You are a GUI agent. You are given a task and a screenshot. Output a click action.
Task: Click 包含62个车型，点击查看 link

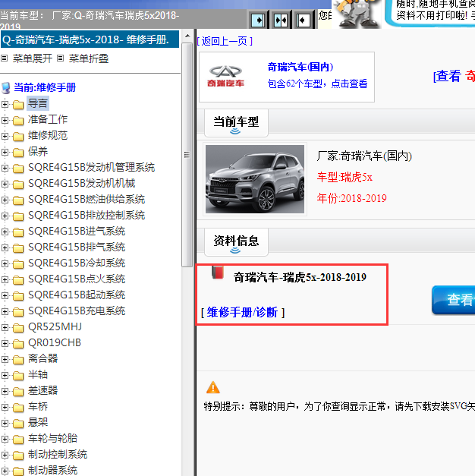click(x=317, y=84)
